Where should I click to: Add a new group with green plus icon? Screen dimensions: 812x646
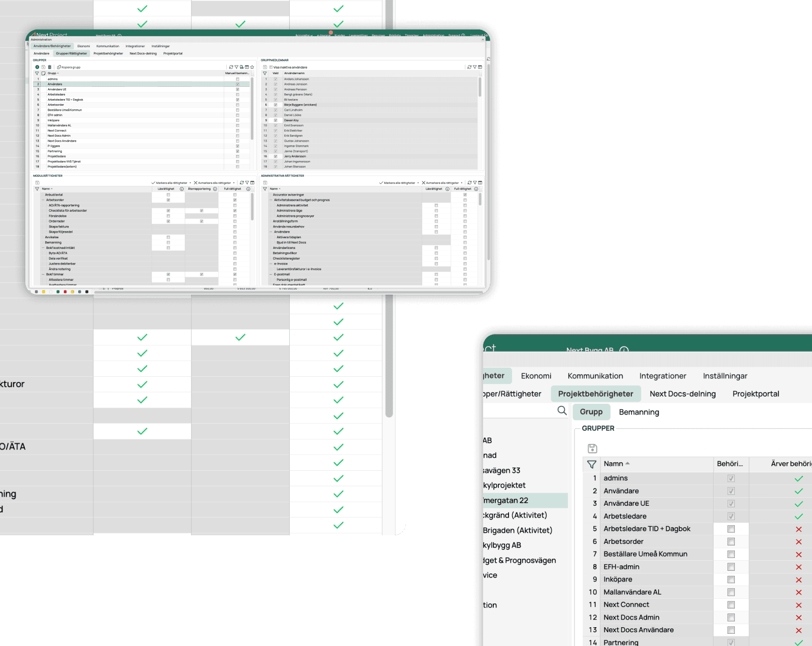37,67
